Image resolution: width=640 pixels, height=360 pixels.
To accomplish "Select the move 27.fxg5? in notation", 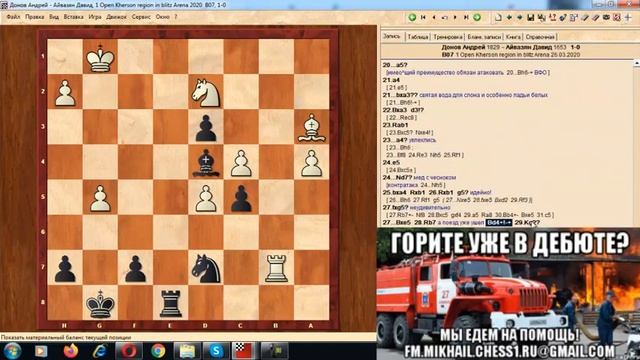I will [395, 207].
